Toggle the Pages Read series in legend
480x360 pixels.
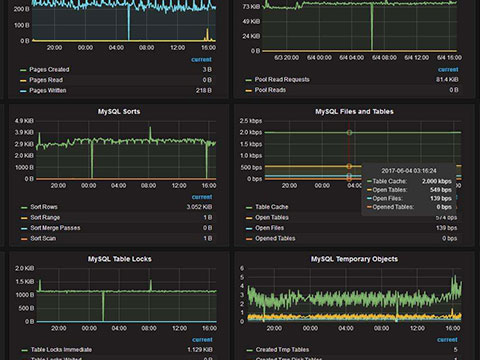click(46, 80)
